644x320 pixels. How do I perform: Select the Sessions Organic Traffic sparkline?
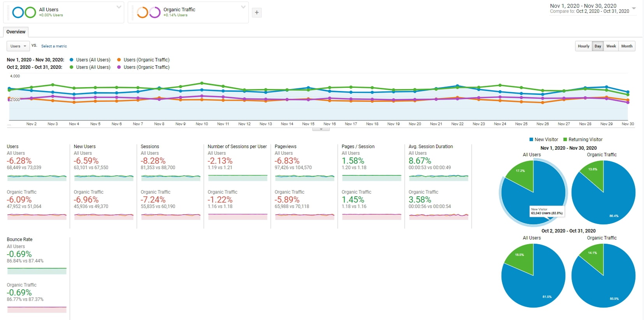click(171, 216)
